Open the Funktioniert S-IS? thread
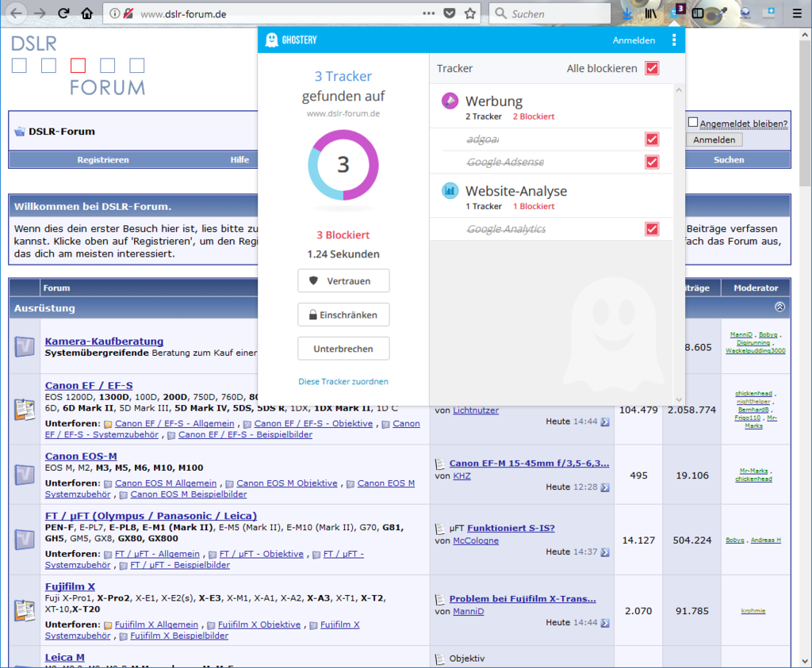812x668 pixels. click(511, 528)
